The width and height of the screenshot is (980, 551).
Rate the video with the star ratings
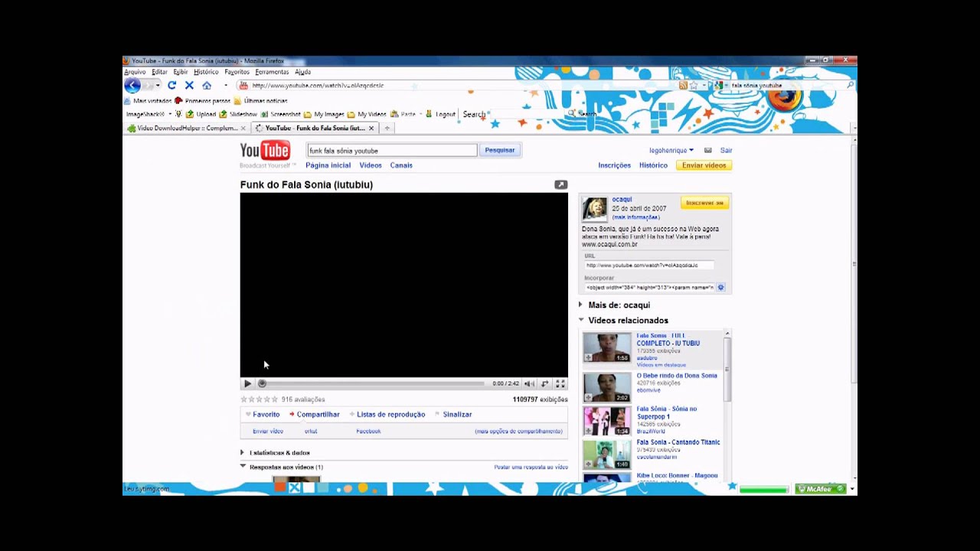click(x=259, y=399)
